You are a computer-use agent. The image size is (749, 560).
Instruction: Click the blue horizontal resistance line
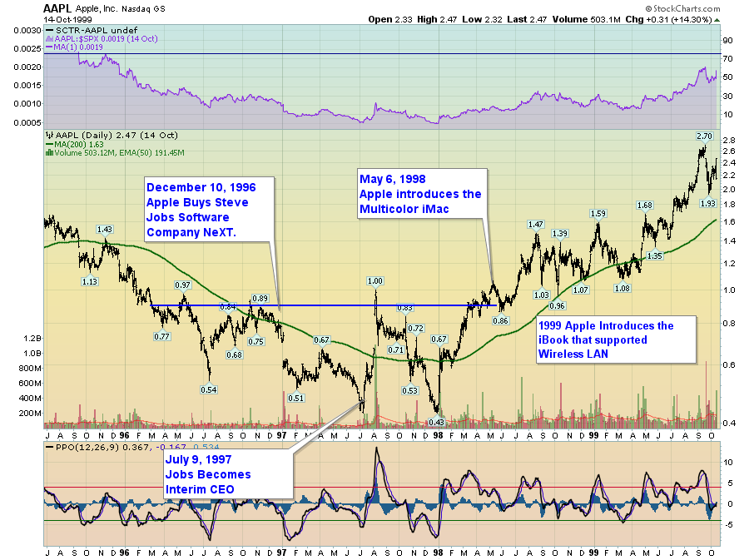pos(324,305)
